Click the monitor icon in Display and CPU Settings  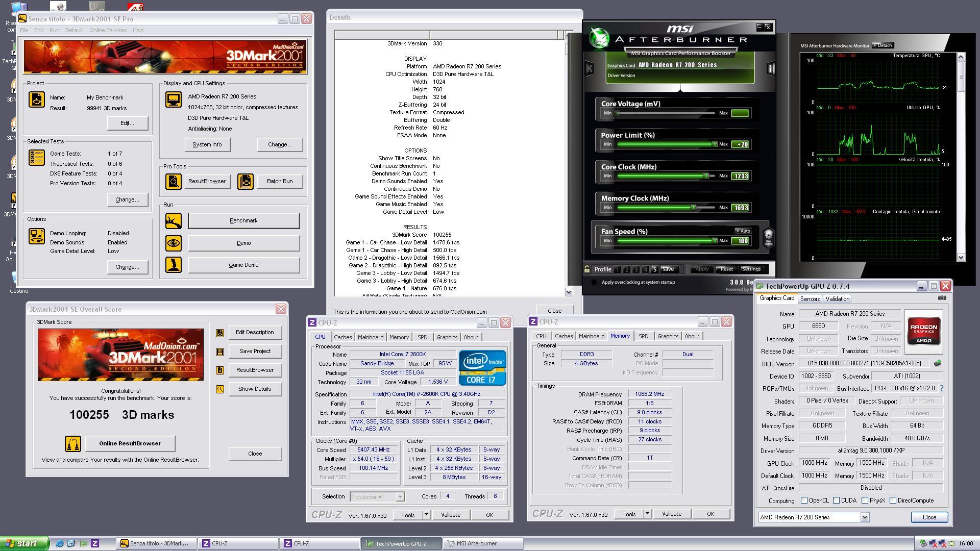click(174, 99)
